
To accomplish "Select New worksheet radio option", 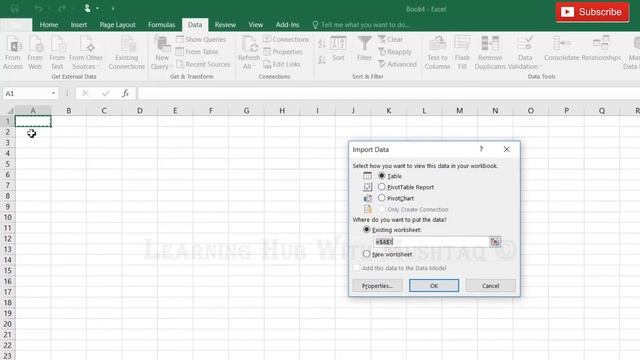I will point(367,254).
